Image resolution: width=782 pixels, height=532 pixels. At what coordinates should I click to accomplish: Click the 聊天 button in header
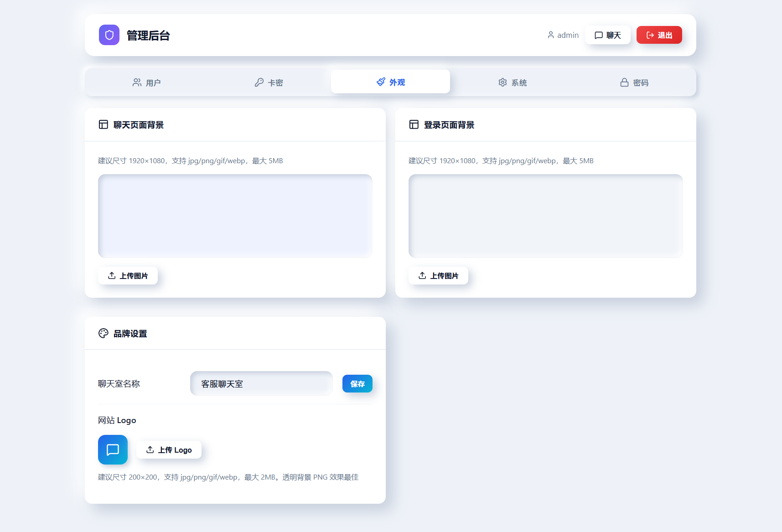(608, 35)
